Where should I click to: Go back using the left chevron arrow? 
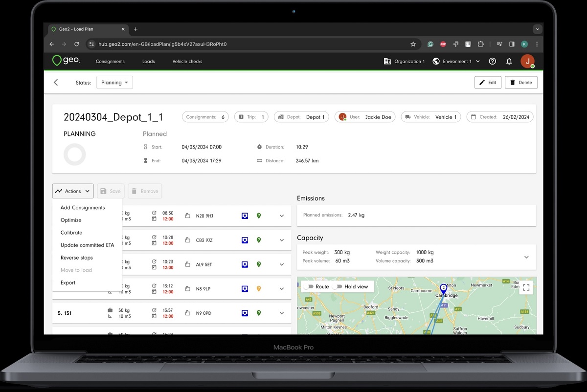tap(56, 83)
